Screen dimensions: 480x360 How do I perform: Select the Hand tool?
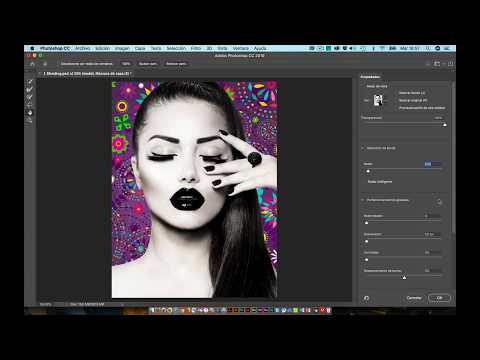click(x=30, y=113)
